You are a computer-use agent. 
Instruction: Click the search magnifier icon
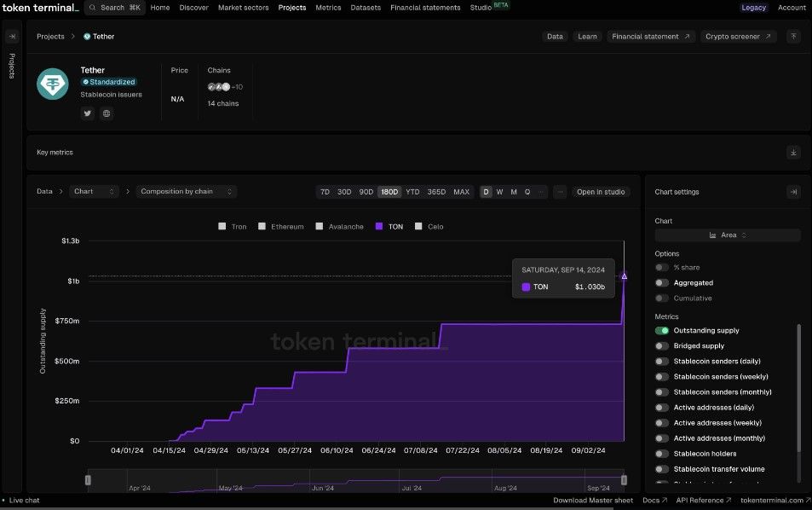click(x=92, y=8)
